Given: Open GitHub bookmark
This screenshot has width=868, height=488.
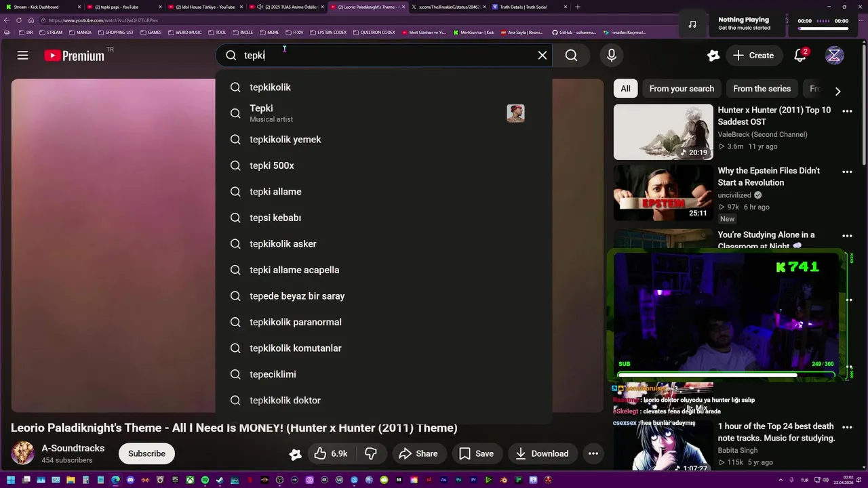Looking at the screenshot, I should [x=574, y=32].
